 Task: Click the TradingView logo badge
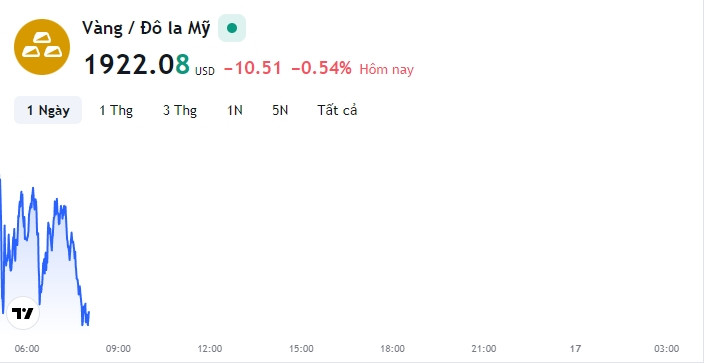(23, 313)
